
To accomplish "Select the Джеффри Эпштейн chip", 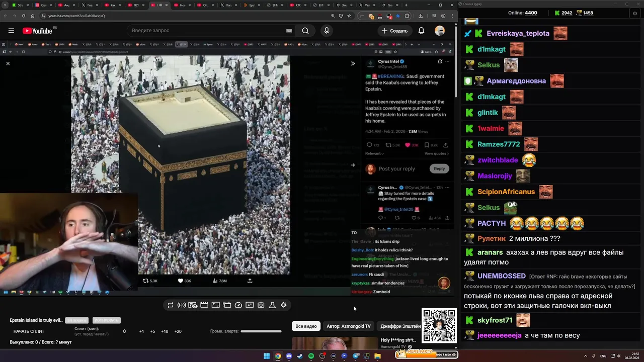I will pyautogui.click(x=400, y=326).
